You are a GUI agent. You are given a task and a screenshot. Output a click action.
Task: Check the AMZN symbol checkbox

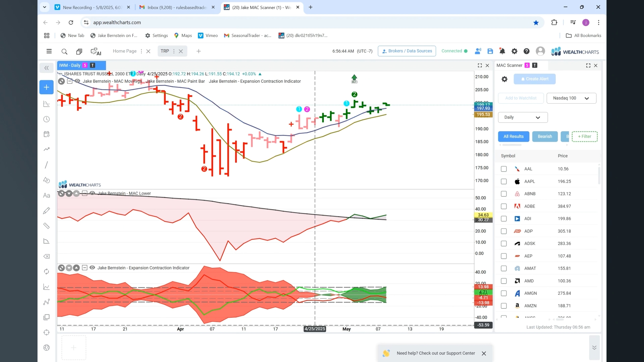[504, 306]
